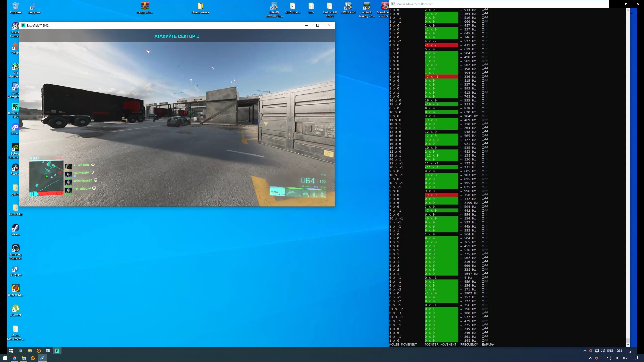Viewport: 644px width, 362px height.
Task: Launch HWiNFO64 from the desktop
Action: (x=348, y=6)
